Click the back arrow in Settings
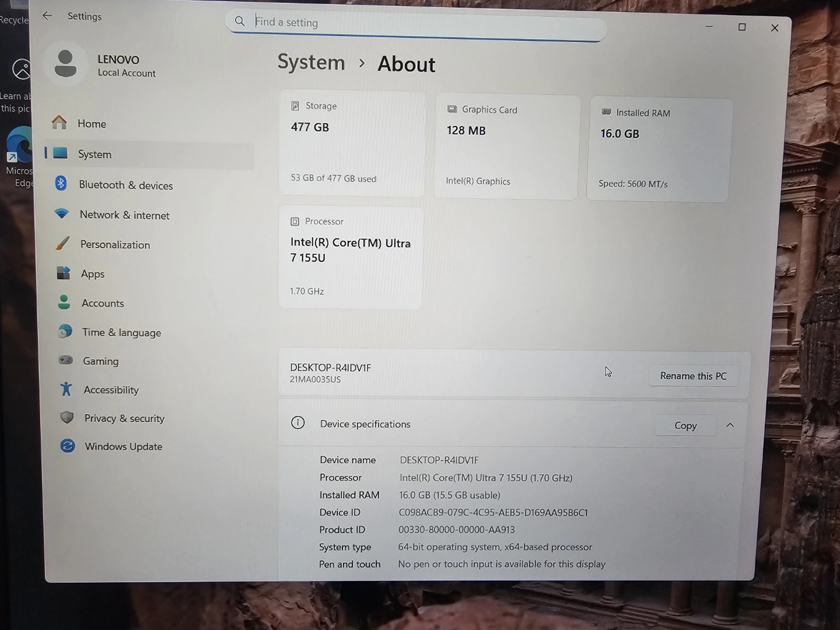840x630 pixels. [x=47, y=16]
